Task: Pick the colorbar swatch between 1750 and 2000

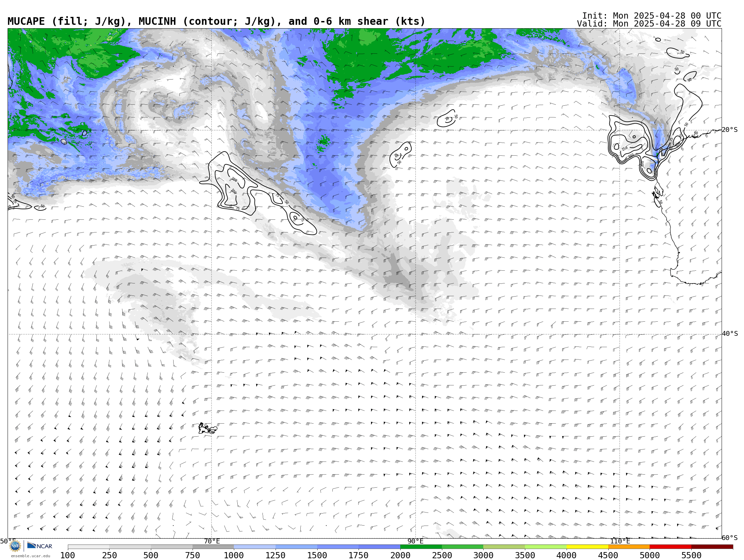Action: coord(380,547)
